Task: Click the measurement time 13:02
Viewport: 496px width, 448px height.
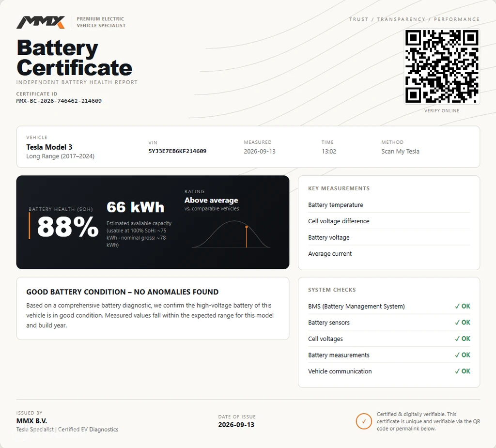Action: [x=329, y=152]
